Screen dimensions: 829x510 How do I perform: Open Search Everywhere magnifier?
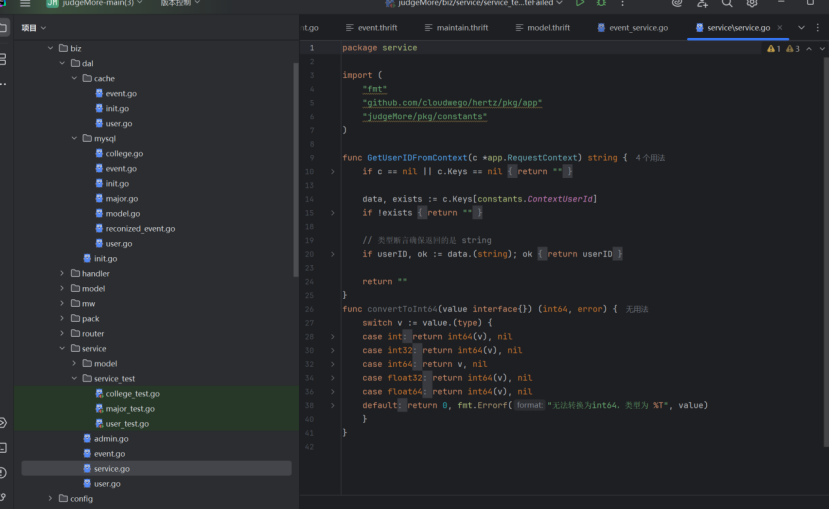click(727, 3)
